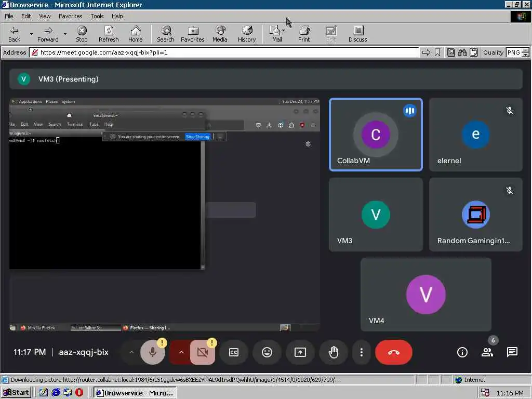This screenshot has width=532, height=399.
Task: Open the History pane
Action: click(x=247, y=34)
